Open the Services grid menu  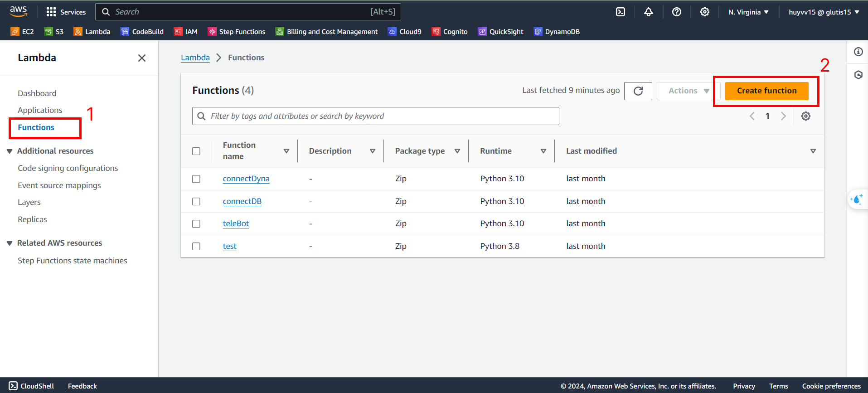point(66,12)
